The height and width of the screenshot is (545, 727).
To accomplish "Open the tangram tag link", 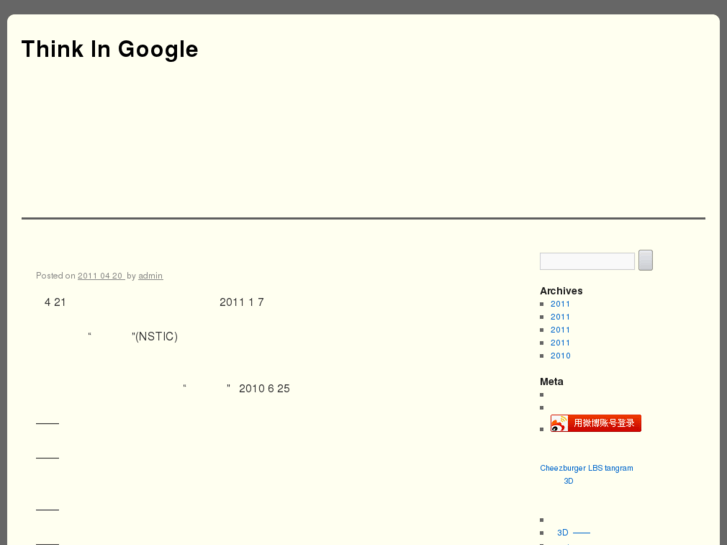I will (619, 468).
